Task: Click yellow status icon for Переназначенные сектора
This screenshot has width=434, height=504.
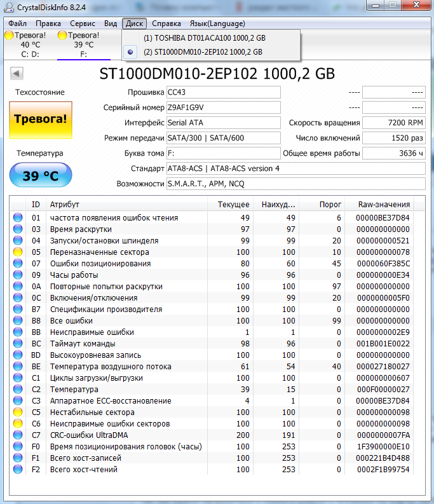Action: (18, 252)
